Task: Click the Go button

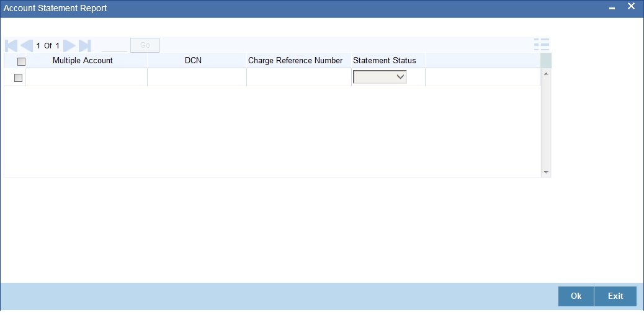Action: coord(145,45)
